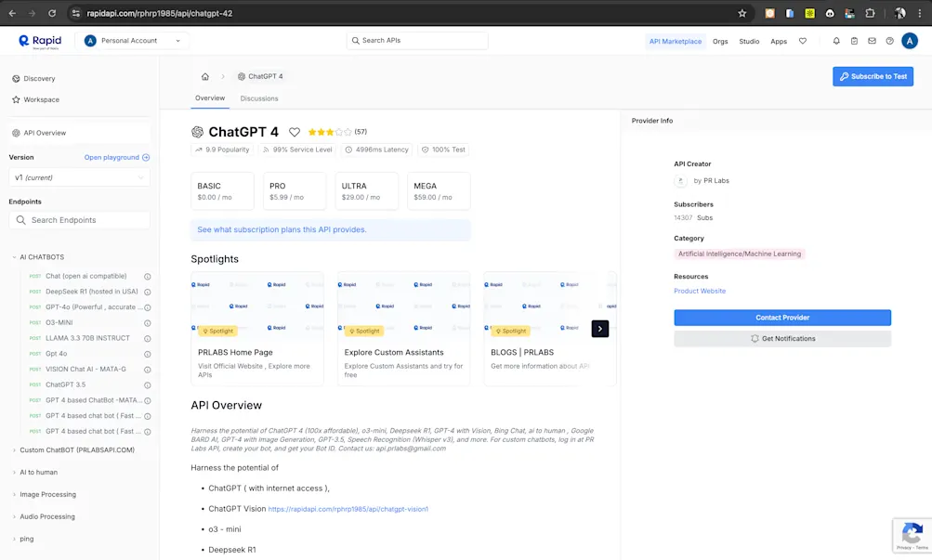932x560 pixels.
Task: Open Apps in top nav
Action: point(779,42)
